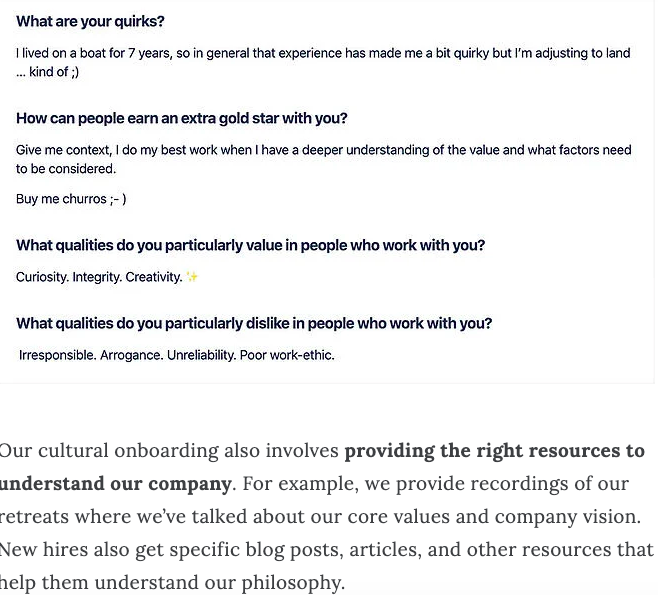Click the sparkle emoji after Creativity

[x=192, y=277]
